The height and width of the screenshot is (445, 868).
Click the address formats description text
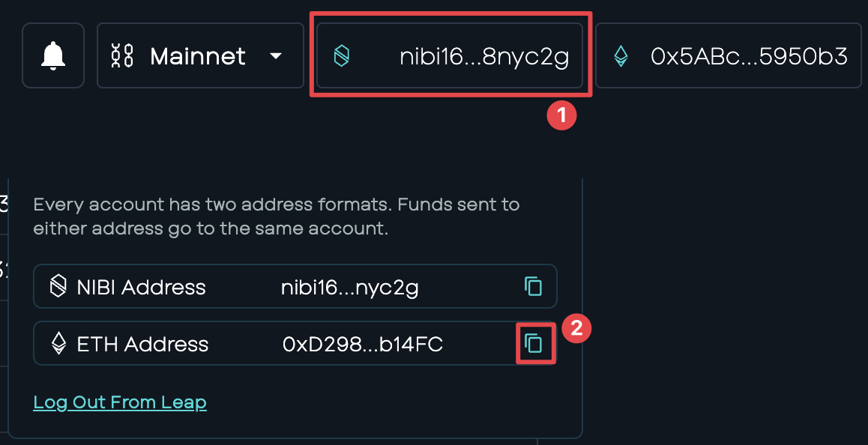pos(277,217)
